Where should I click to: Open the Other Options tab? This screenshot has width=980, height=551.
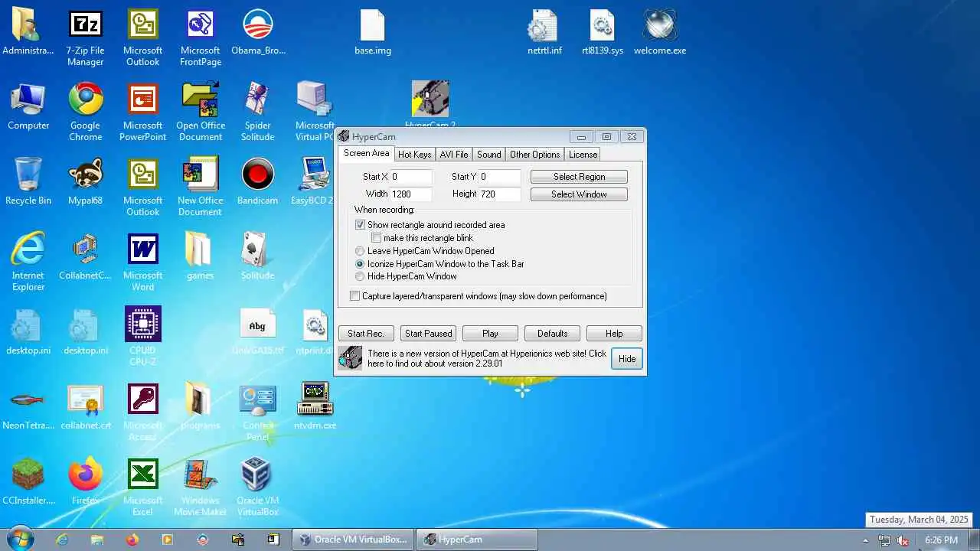(534, 155)
